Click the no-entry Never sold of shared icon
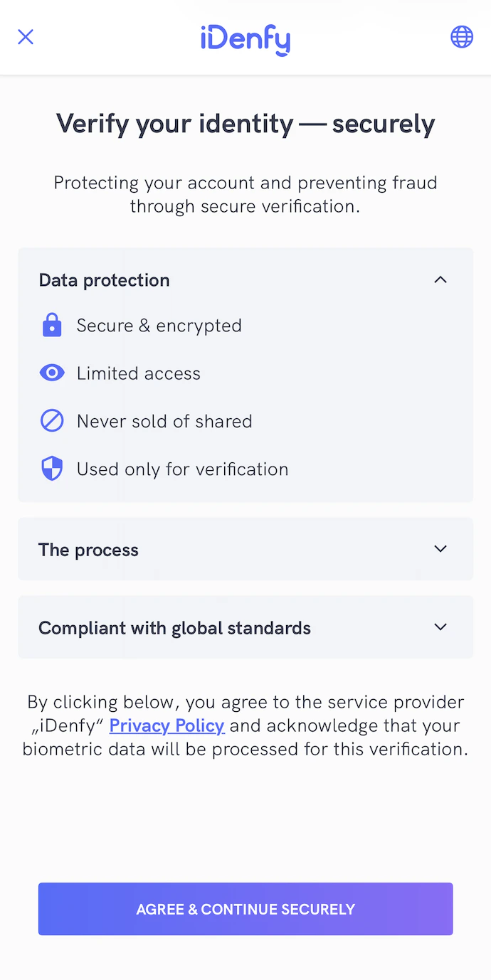This screenshot has width=491, height=980. coord(52,420)
